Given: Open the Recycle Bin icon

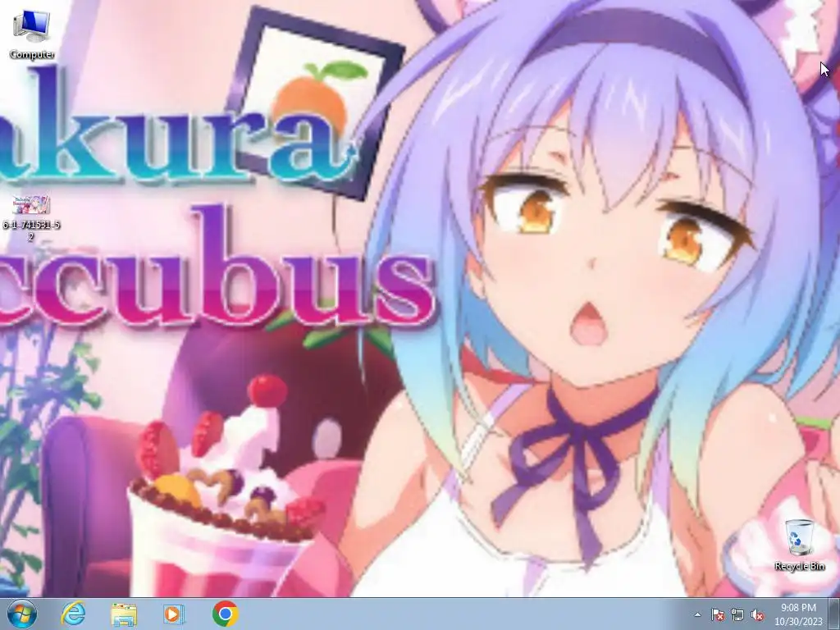Looking at the screenshot, I should (799, 545).
